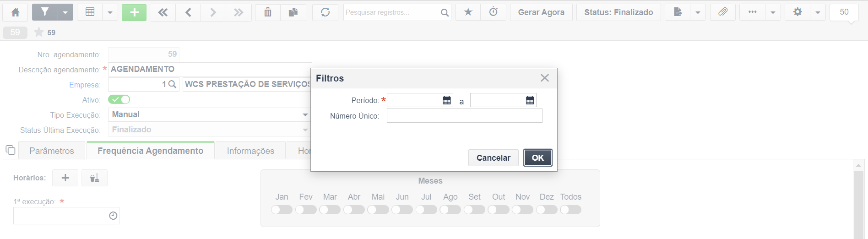The width and height of the screenshot is (868, 239).
Task: Switch to the Informações tab
Action: pos(250,151)
